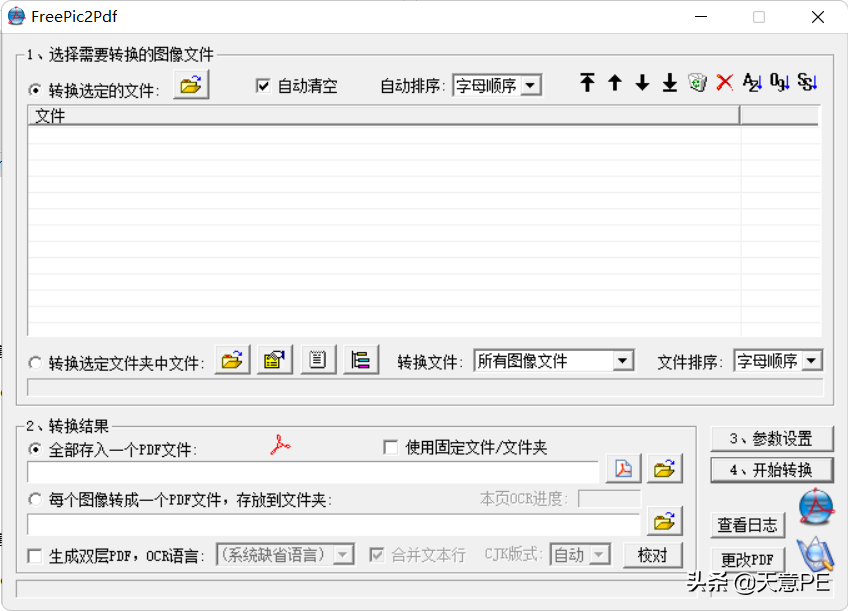
Task: Browse output folder for per-image PDFs
Action: pos(665,521)
